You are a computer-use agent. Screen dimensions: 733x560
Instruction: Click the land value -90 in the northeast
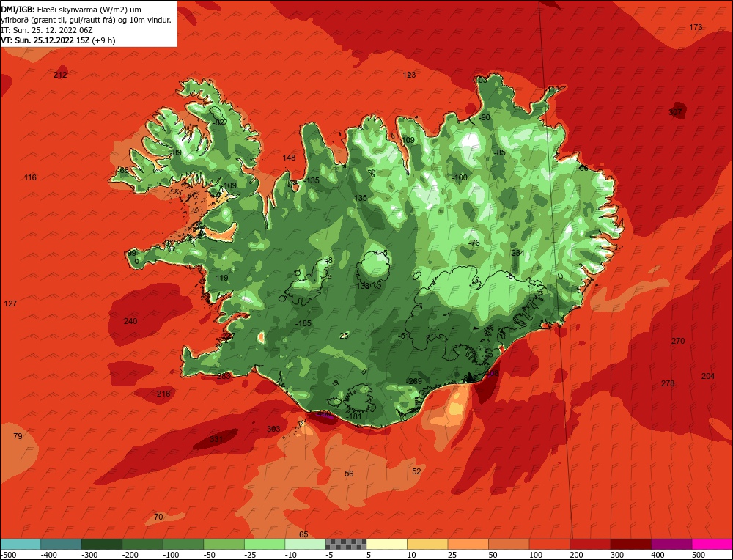click(x=485, y=117)
